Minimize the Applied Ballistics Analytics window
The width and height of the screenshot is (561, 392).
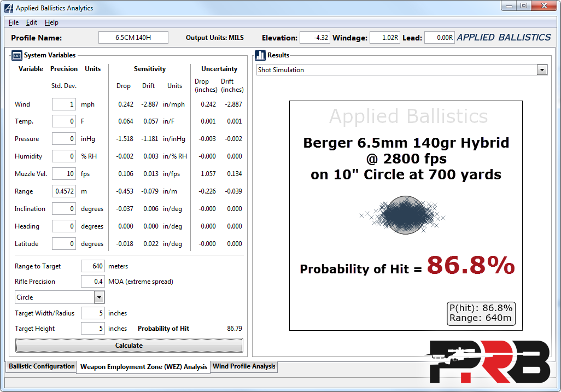tap(509, 6)
